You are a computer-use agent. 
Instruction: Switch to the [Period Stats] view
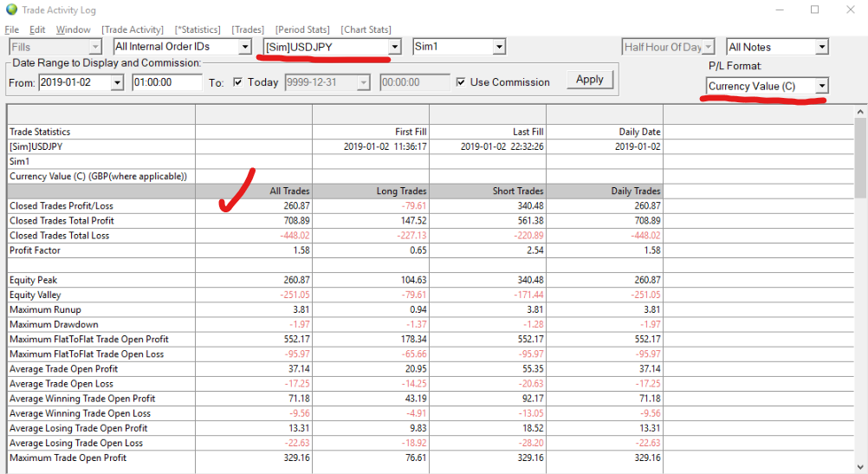302,29
